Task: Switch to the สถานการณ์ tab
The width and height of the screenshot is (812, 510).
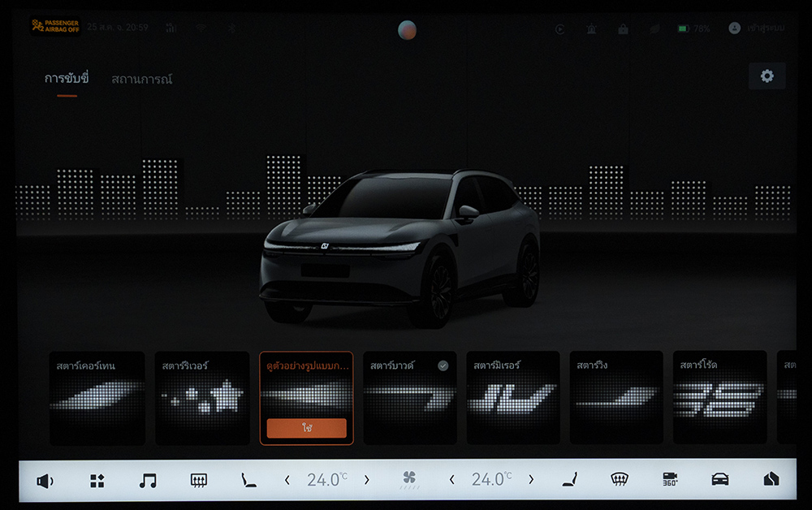Action: point(141,80)
